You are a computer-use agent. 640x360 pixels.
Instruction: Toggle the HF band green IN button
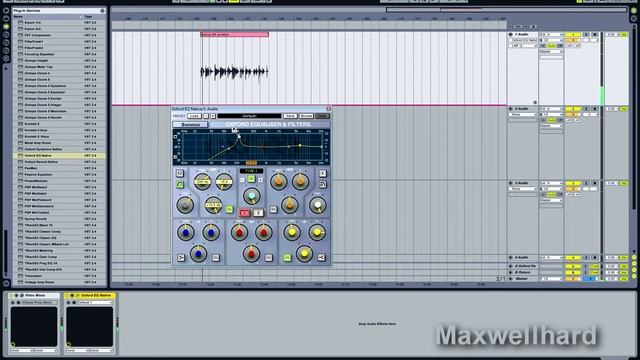click(287, 258)
